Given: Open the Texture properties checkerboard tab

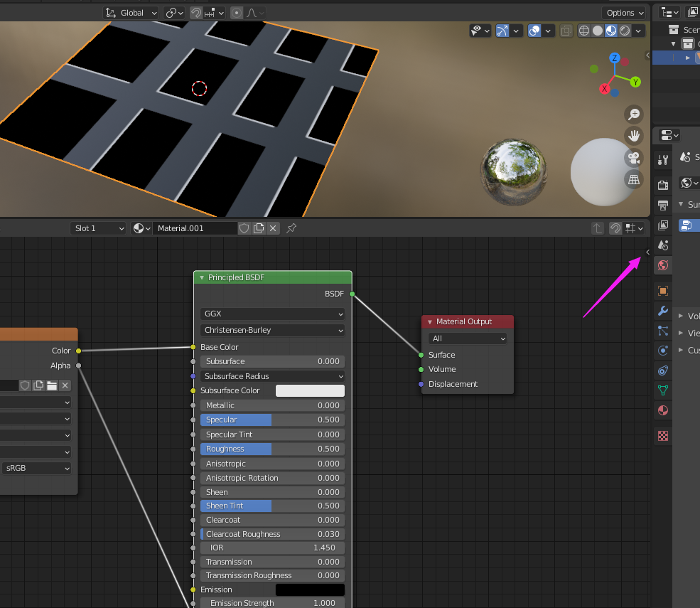Looking at the screenshot, I should 663,436.
